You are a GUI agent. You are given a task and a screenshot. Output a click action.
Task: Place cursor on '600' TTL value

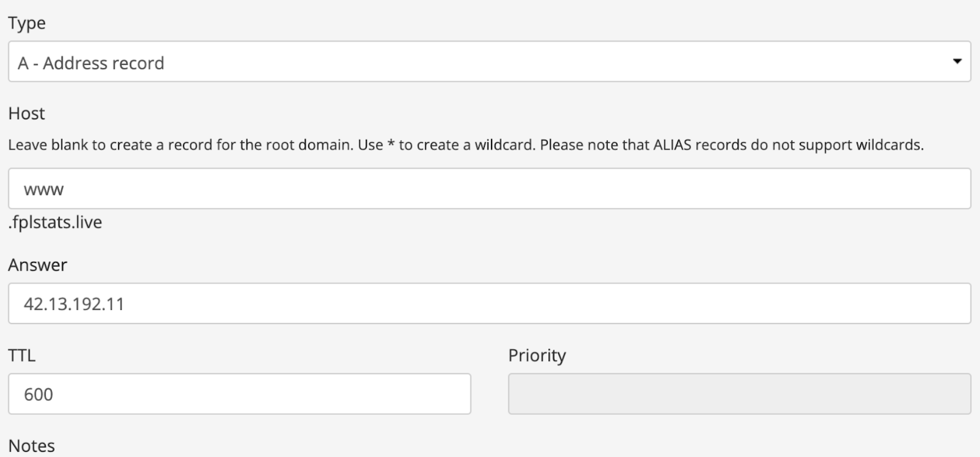click(x=38, y=394)
